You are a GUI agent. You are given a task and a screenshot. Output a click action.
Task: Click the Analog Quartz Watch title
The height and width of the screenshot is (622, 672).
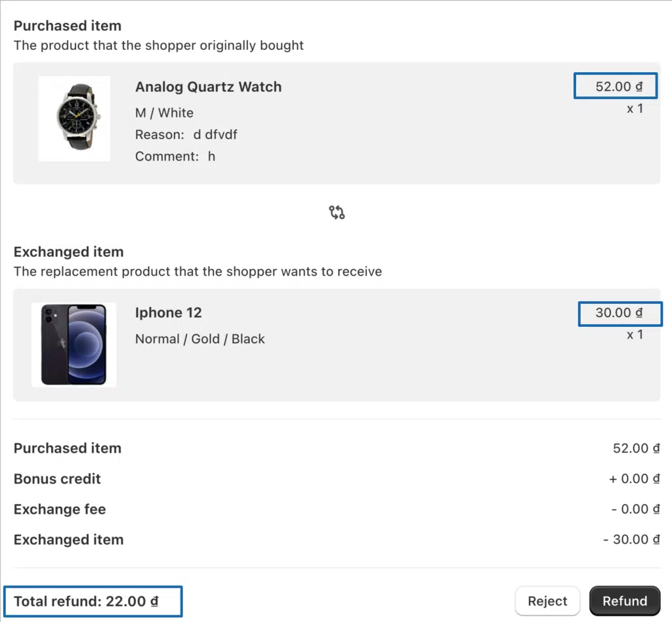(208, 87)
